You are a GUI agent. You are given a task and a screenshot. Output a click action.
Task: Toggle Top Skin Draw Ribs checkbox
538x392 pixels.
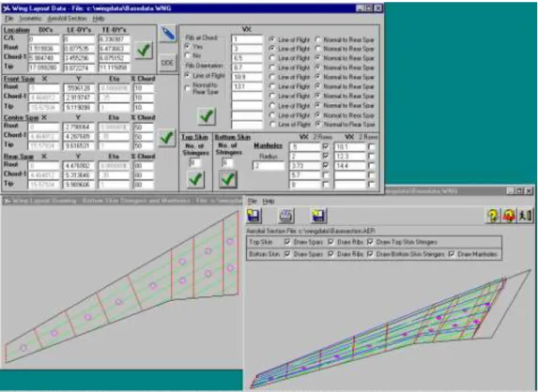tap(330, 242)
